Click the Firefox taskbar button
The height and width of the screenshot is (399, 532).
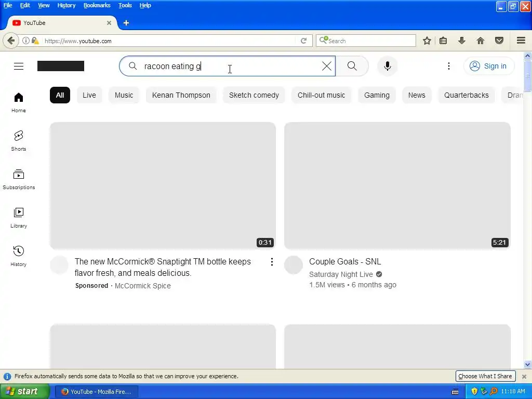(96, 392)
